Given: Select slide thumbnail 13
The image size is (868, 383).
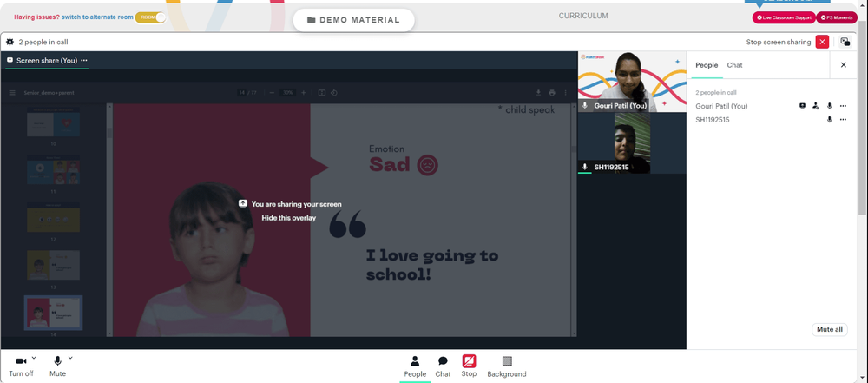Looking at the screenshot, I should point(53,265).
